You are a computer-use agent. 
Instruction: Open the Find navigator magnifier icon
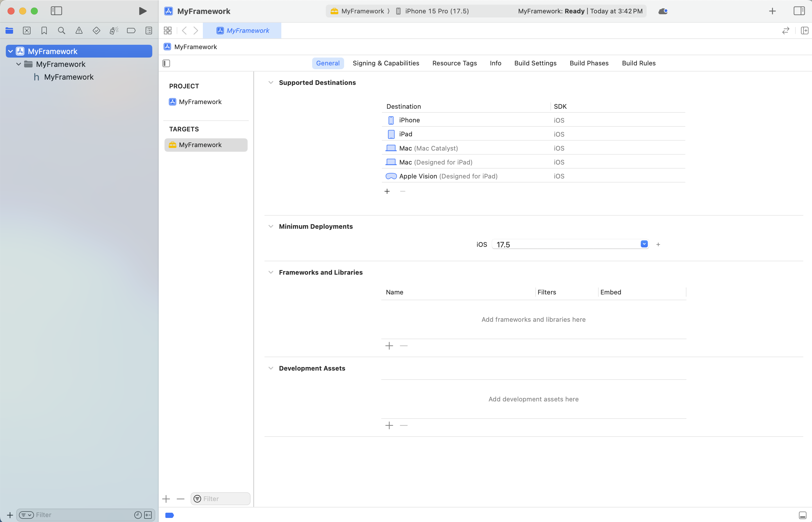tap(61, 31)
